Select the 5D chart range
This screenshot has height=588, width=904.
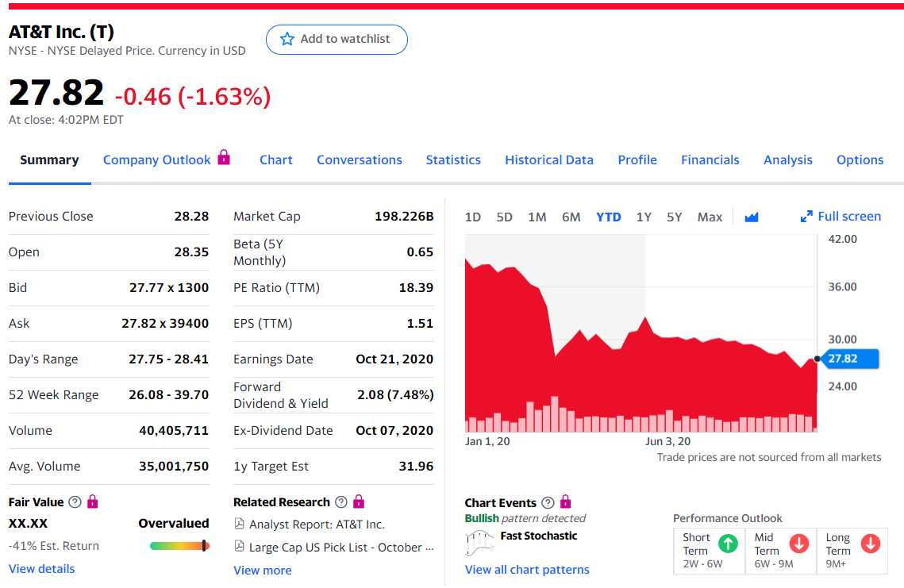pyautogui.click(x=505, y=217)
